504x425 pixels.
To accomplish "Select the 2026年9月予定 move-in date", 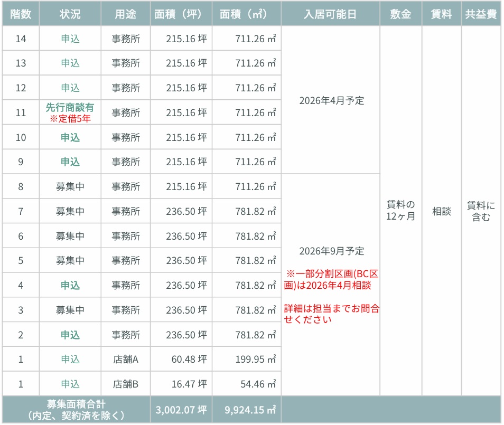I will click(331, 251).
